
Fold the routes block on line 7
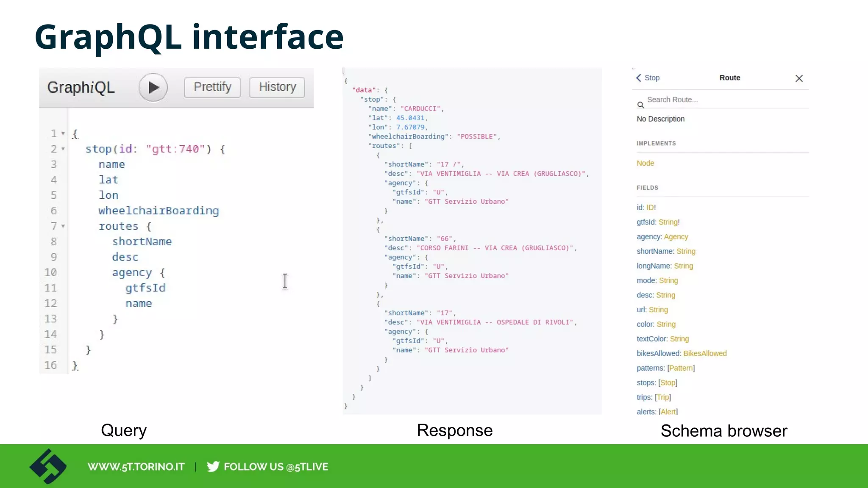(63, 226)
